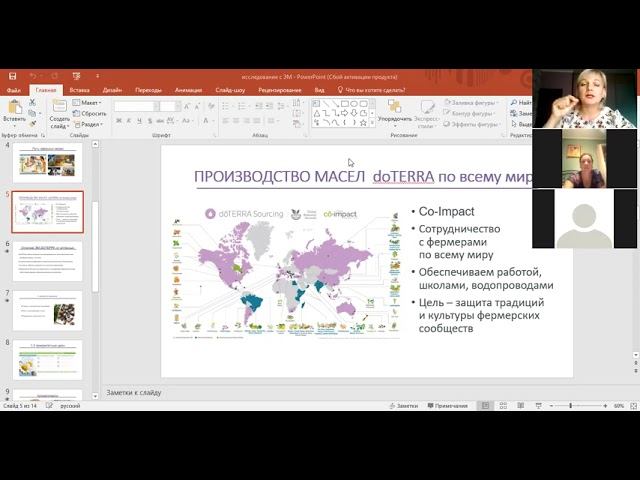Open the Заливка фигуры shape fill menu
The width and height of the screenshot is (640, 480).
(x=471, y=103)
